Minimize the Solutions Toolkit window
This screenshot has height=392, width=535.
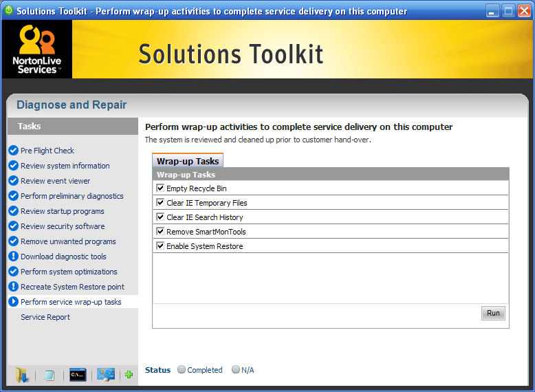tap(492, 11)
